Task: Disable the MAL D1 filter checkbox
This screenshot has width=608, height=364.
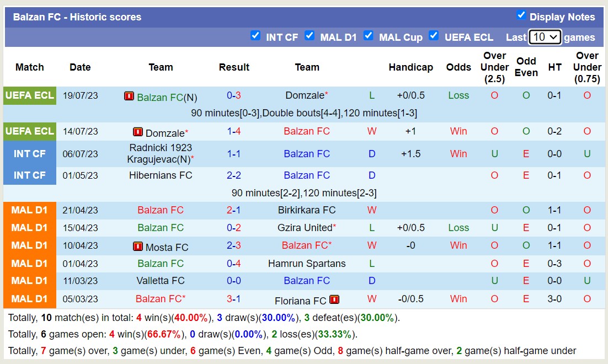Action: coord(310,35)
